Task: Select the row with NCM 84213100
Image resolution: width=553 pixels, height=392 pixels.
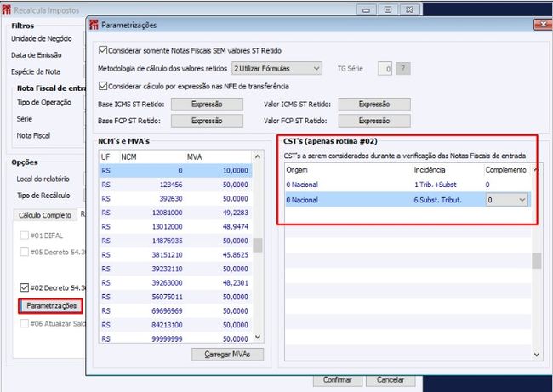Action: click(x=175, y=325)
